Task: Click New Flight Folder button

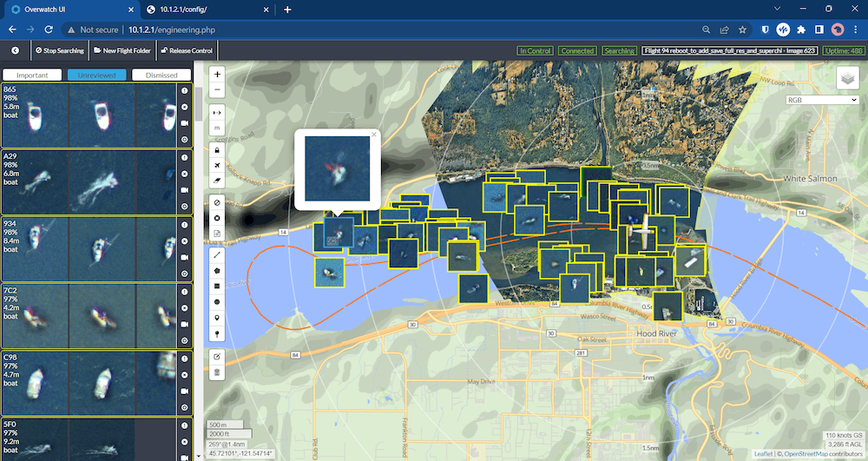Action: [122, 50]
